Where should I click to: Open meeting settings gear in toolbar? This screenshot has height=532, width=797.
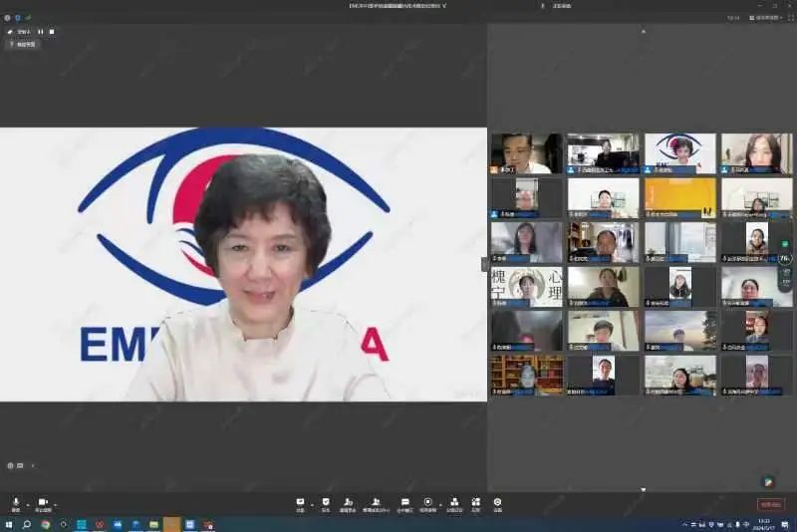click(497, 504)
